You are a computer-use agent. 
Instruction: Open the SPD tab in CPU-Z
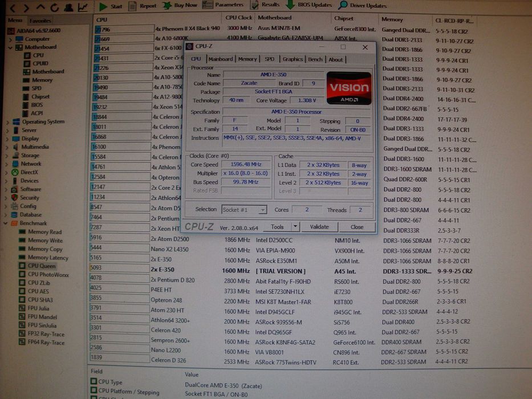[x=269, y=59]
